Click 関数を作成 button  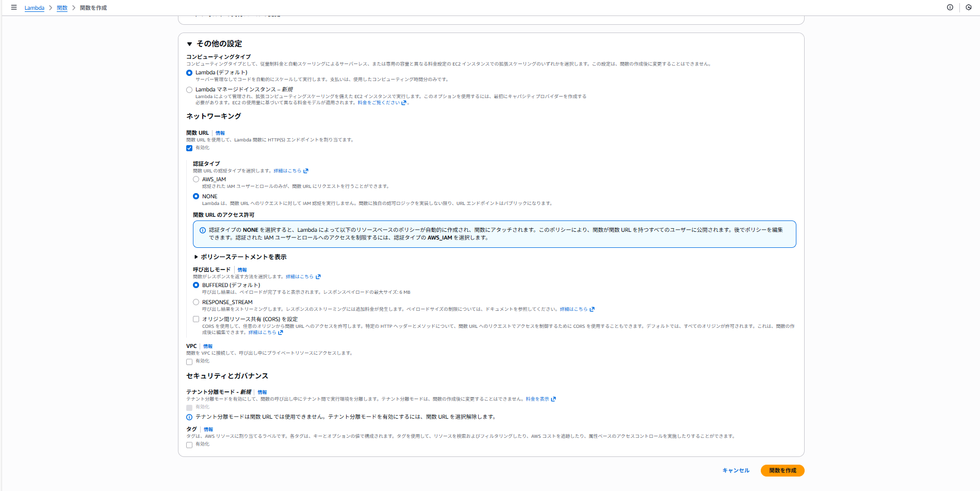(782, 470)
